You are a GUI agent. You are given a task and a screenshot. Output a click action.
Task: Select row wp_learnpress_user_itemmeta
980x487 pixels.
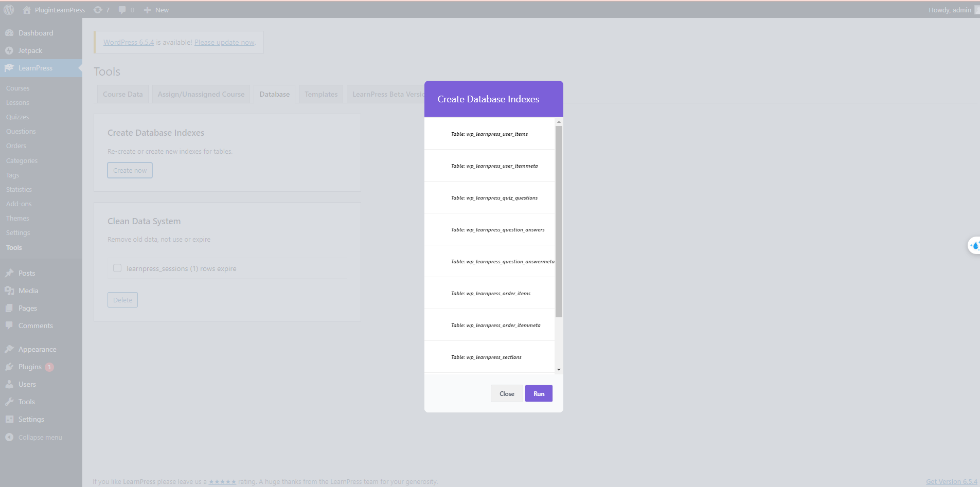490,166
